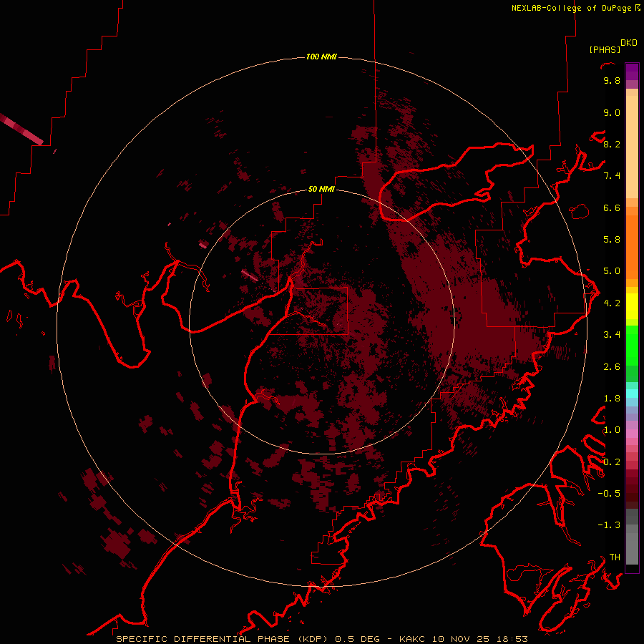Screen dimensions: 644x644
Task: Pick the yellow band in the color bar
Action: click(x=632, y=306)
